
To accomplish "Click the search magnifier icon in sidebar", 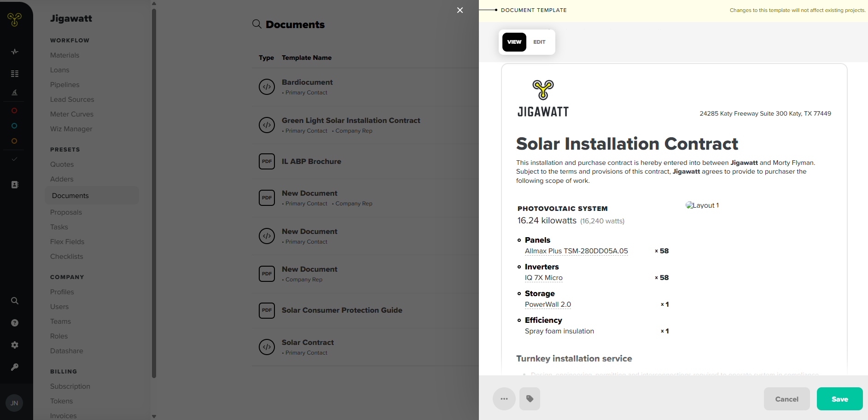I will click(15, 301).
